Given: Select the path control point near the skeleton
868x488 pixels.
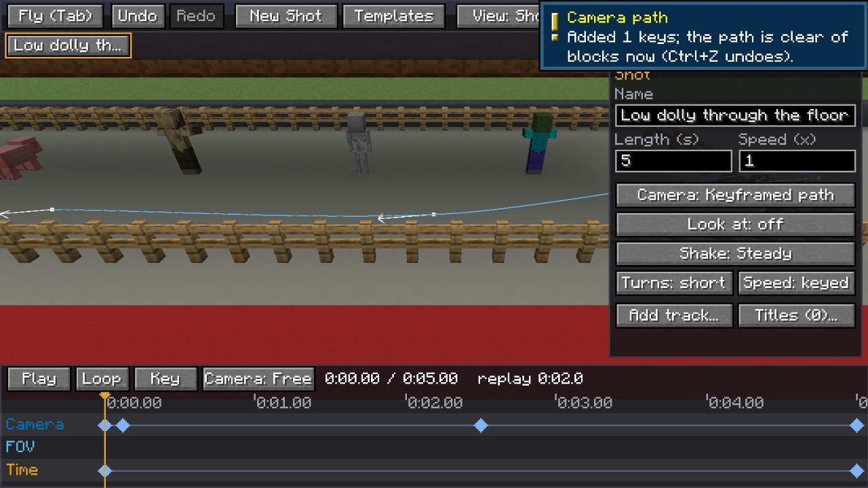Looking at the screenshot, I should [434, 214].
